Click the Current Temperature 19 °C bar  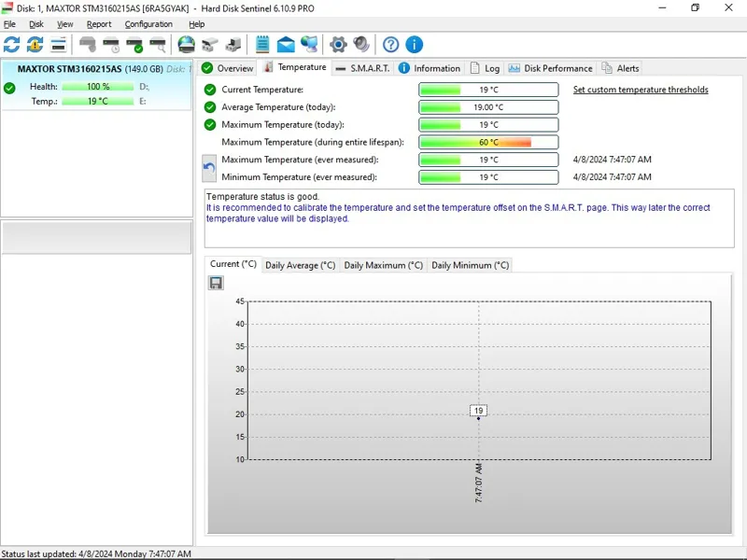pos(488,90)
